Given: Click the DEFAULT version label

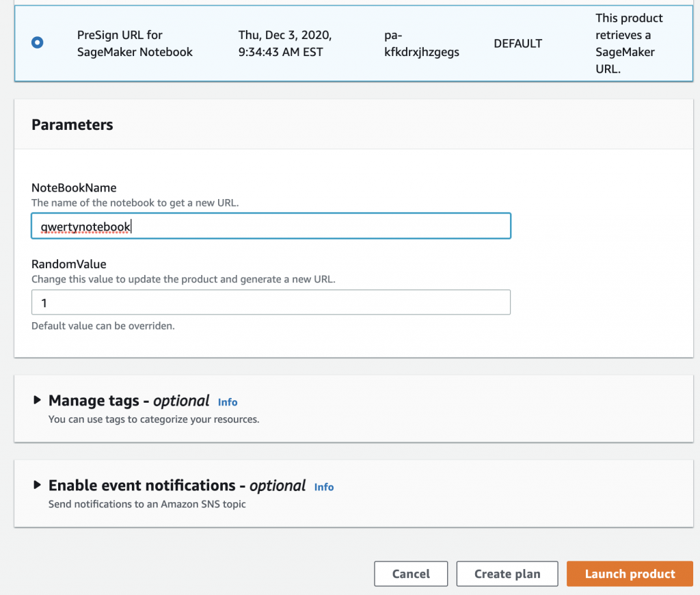Looking at the screenshot, I should pos(517,43).
